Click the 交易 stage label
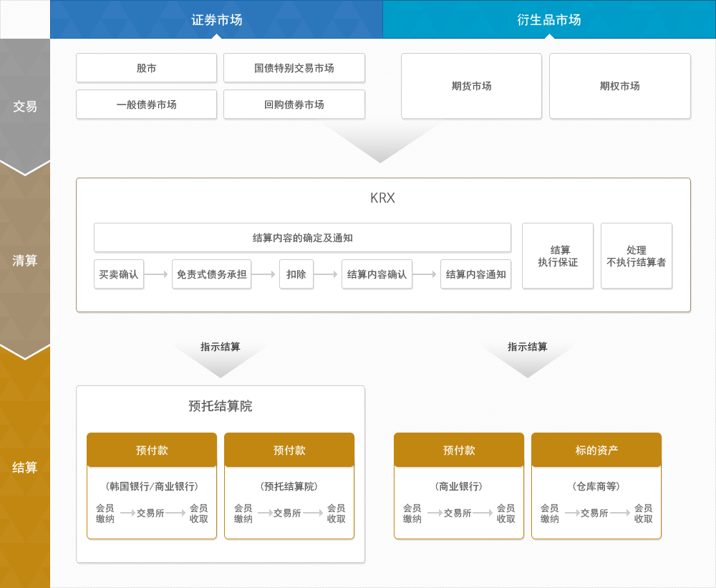This screenshot has height=588, width=716. pos(24,107)
